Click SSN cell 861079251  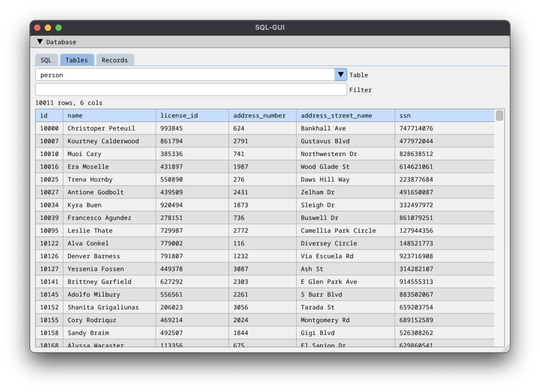tap(416, 218)
